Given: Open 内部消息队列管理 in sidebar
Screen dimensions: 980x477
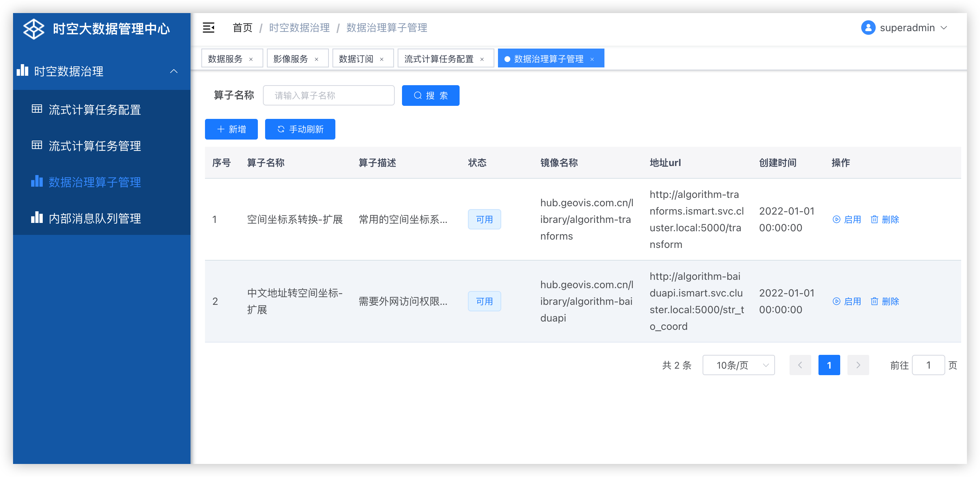Looking at the screenshot, I should point(101,218).
